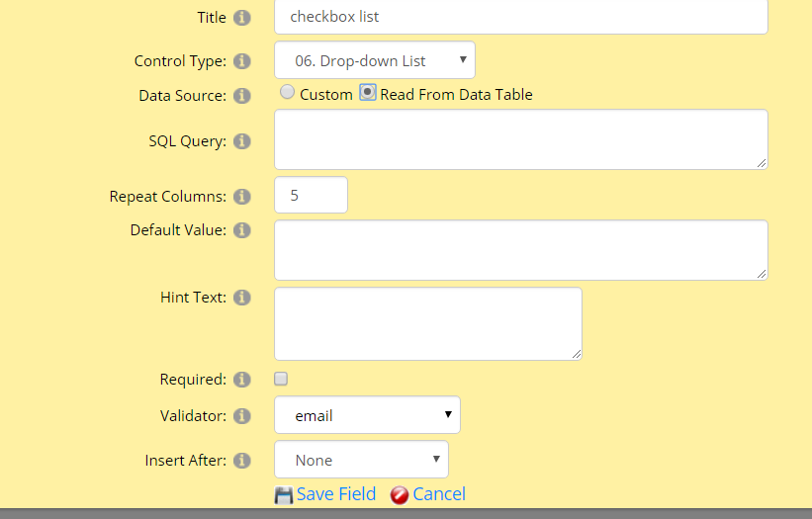The height and width of the screenshot is (519, 812).
Task: Click the Control Type info icon
Action: 242,61
